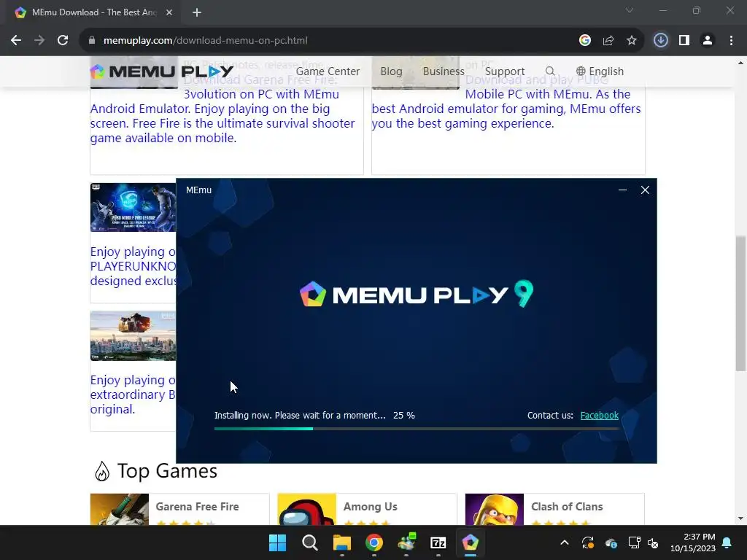Toggle Chrome side panel icon
Image resolution: width=747 pixels, height=560 pixels.
pos(684,41)
